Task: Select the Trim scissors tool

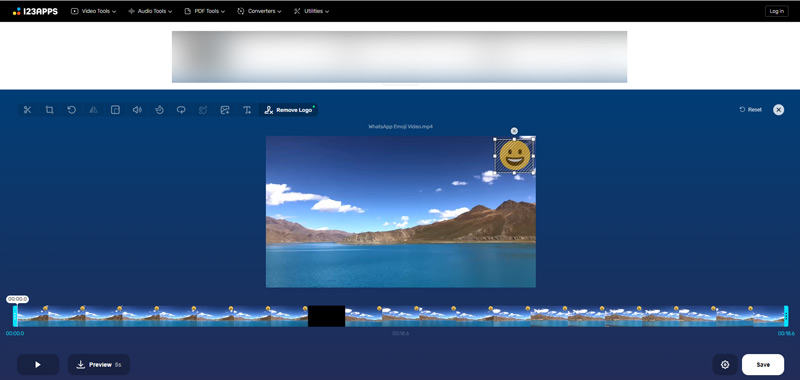Action: pyautogui.click(x=28, y=110)
